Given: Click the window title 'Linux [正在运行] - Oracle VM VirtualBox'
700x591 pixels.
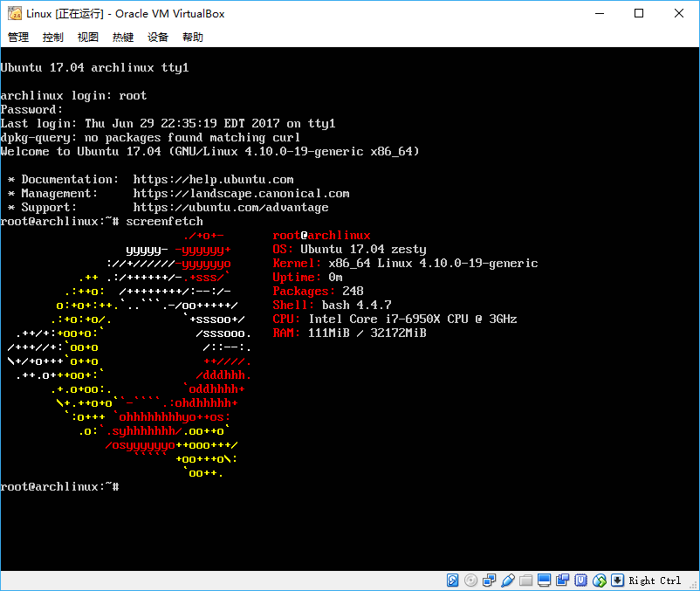Looking at the screenshot, I should point(126,14).
